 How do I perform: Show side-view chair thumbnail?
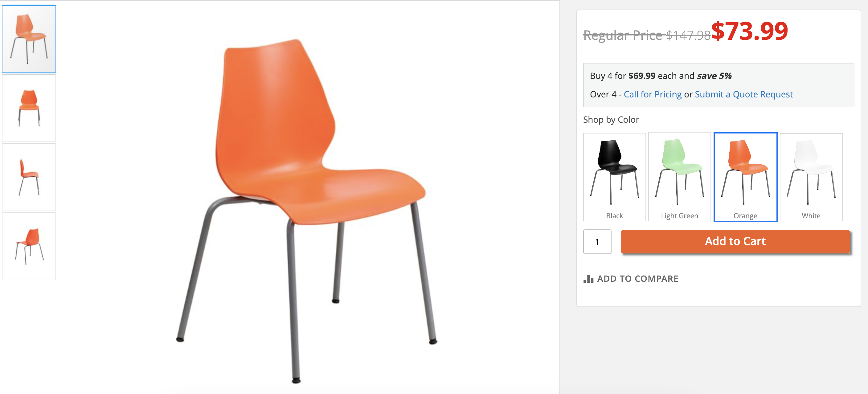point(29,177)
